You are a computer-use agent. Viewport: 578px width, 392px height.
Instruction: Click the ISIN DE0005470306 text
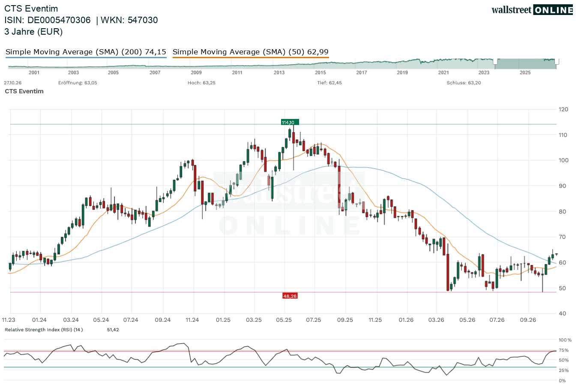click(48, 20)
